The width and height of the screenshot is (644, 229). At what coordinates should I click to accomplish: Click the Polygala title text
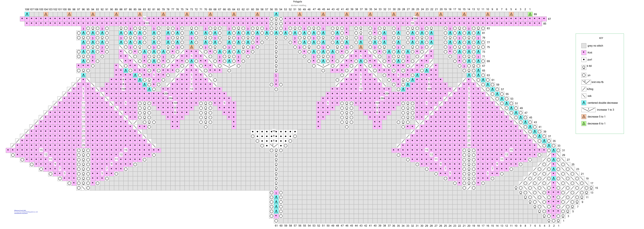pos(298,1)
